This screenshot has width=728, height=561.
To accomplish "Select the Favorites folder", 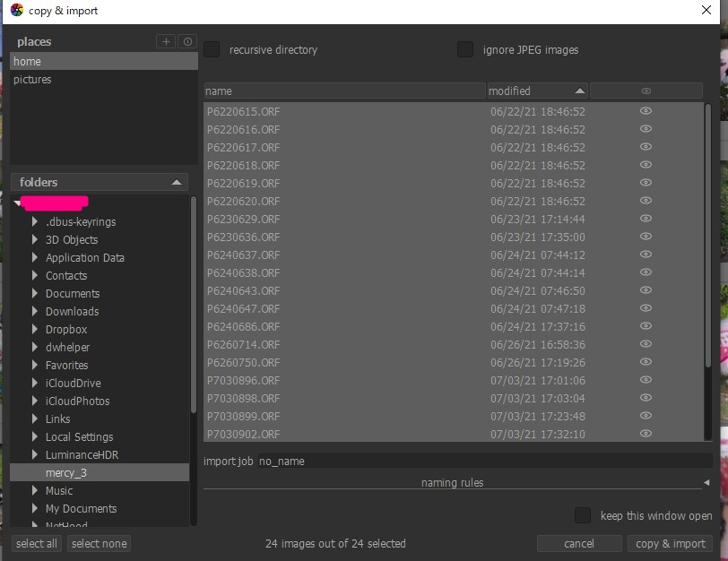I will (x=67, y=365).
